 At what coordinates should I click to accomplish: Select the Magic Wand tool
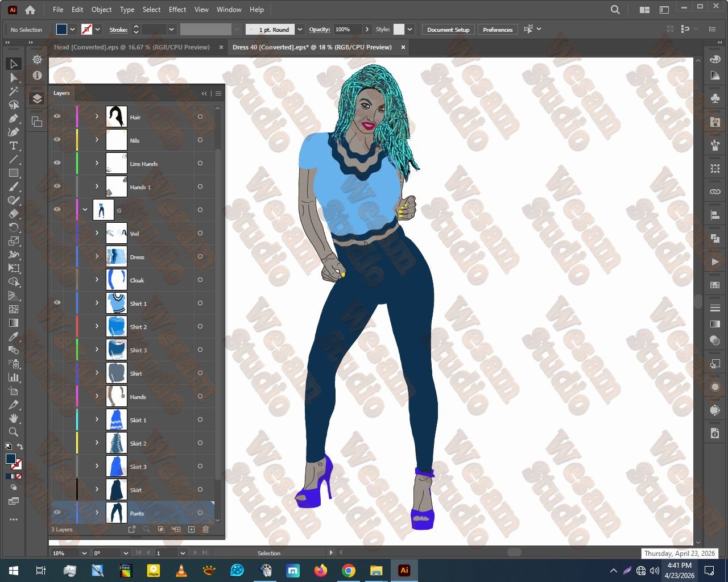[14, 91]
